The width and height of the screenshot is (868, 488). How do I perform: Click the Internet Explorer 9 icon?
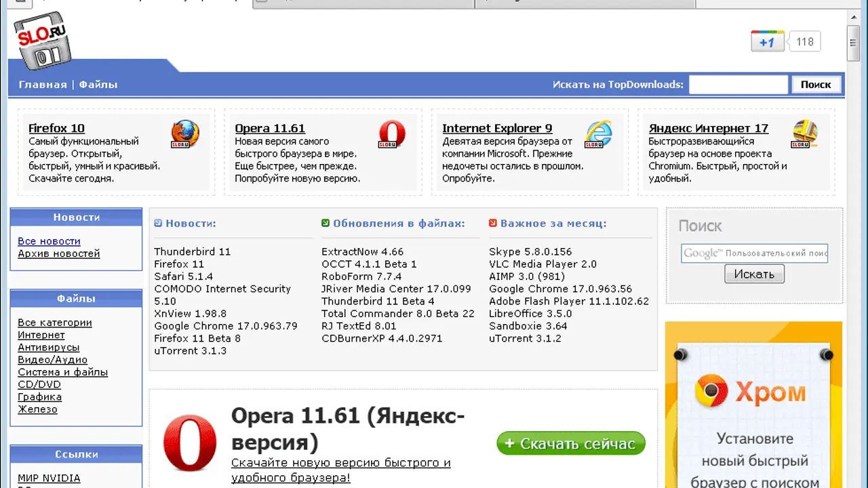point(598,134)
